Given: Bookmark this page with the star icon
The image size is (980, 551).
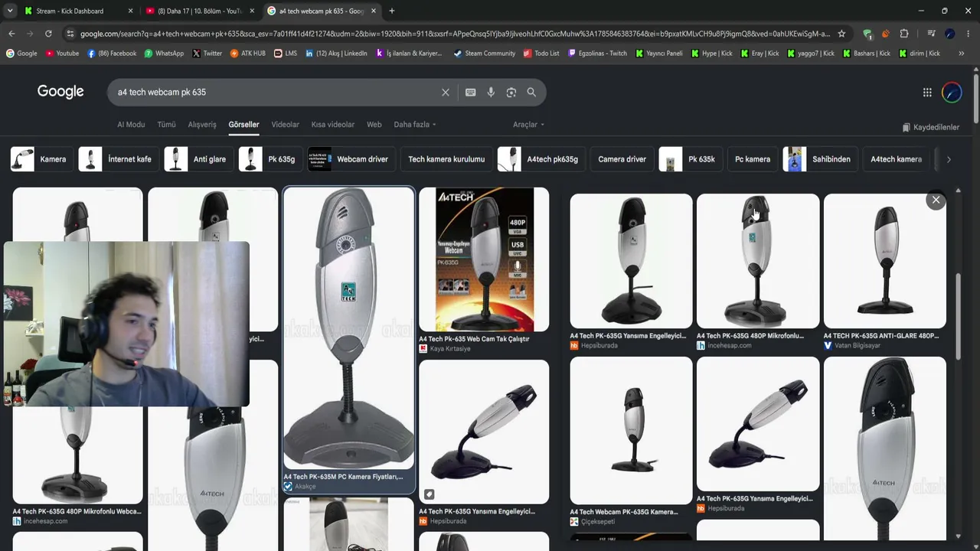Looking at the screenshot, I should pos(841,34).
